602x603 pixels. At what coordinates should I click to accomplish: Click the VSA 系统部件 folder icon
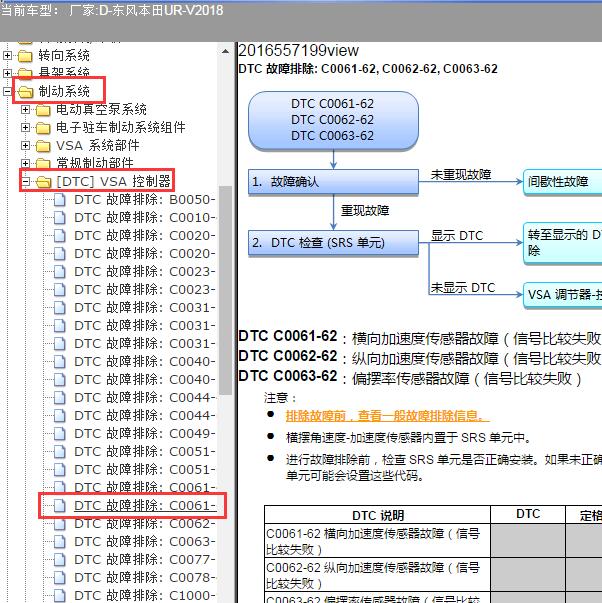click(x=42, y=145)
